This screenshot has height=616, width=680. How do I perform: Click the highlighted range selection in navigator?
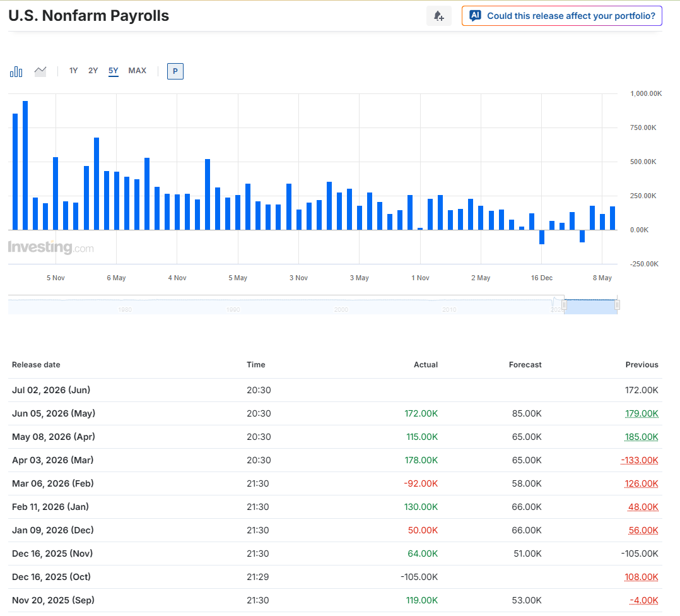pos(590,307)
